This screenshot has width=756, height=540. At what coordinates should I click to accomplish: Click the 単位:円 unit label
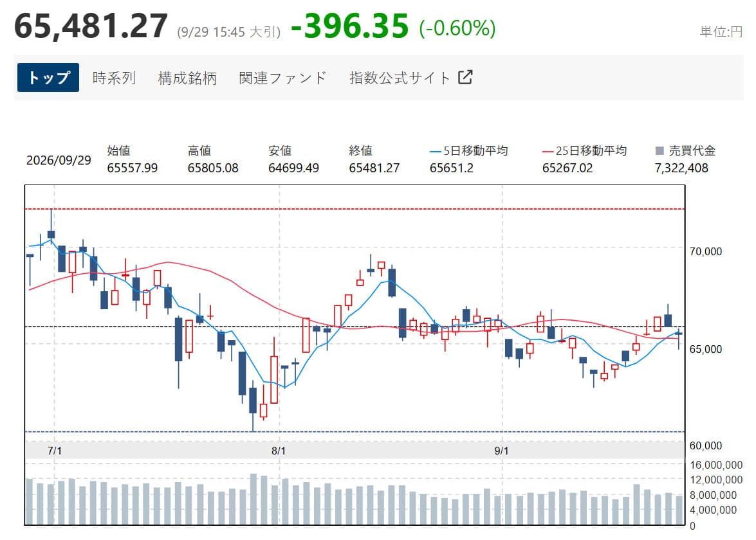pos(721,32)
